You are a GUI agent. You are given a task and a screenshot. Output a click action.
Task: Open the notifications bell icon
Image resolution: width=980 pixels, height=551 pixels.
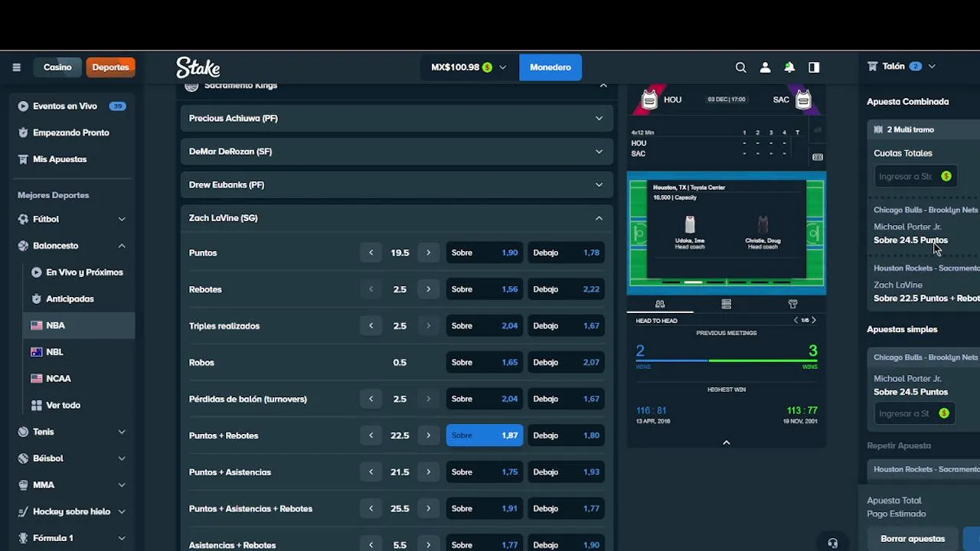[789, 67]
